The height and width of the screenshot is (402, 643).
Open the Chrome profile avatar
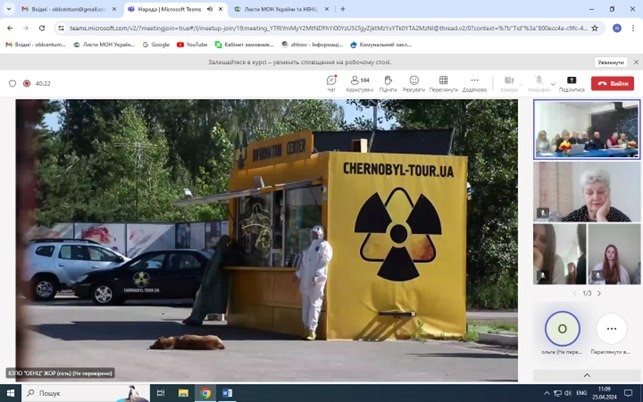pyautogui.click(x=617, y=28)
